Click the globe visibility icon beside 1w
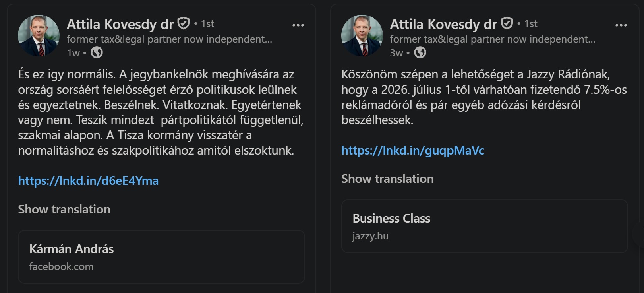Image resolution: width=644 pixels, height=293 pixels. point(97,52)
